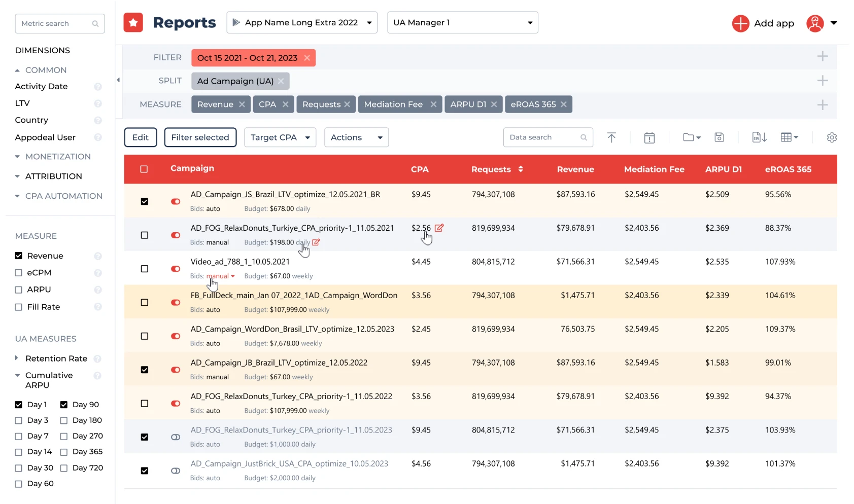
Task: Click the scroll-to-top arrow icon in toolbar
Action: (611, 137)
